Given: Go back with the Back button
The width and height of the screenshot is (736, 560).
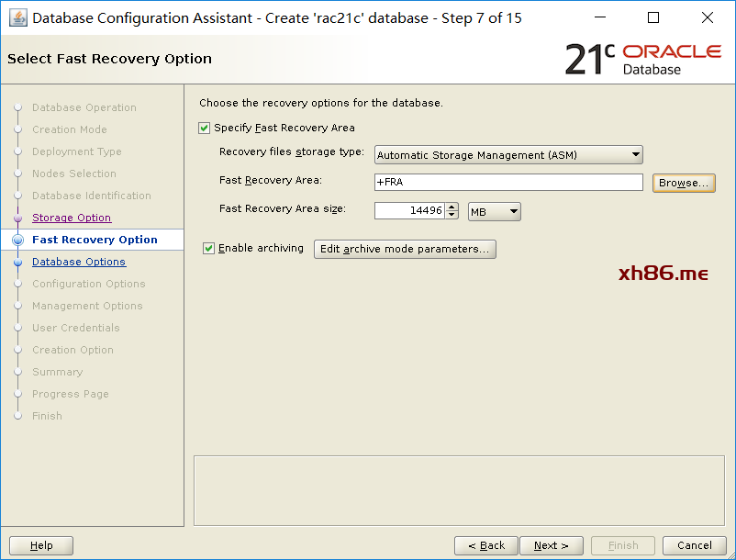Looking at the screenshot, I should 485,545.
